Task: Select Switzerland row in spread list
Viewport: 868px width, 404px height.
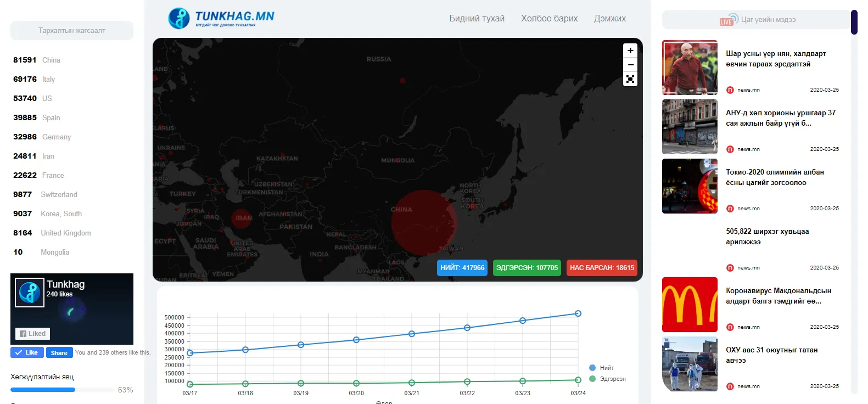Action: [72, 194]
